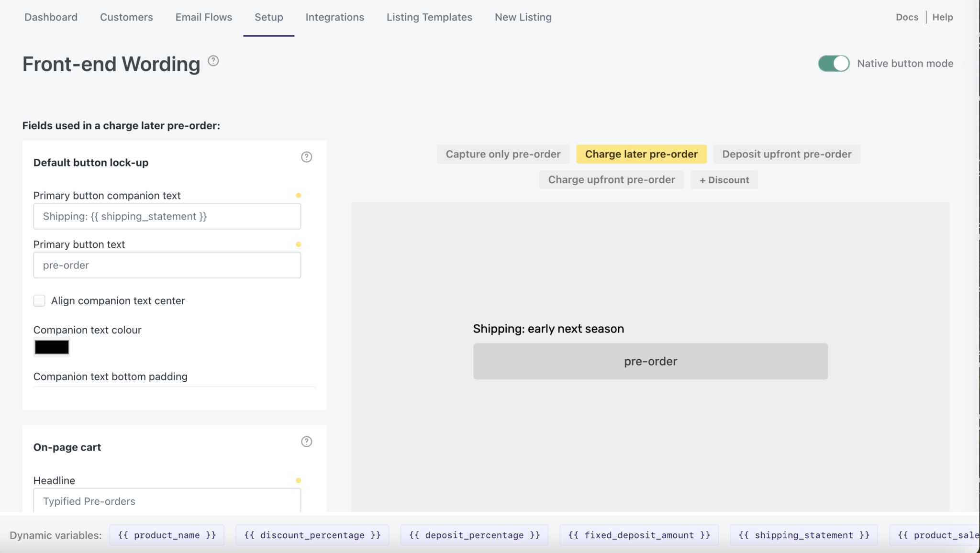Select Deposit upfront pre-order preview

pos(787,154)
